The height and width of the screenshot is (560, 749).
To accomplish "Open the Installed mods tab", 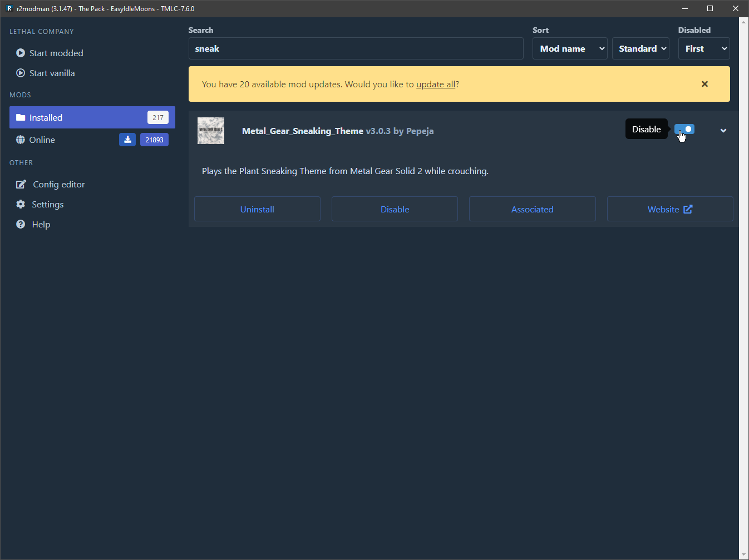I will pyautogui.click(x=92, y=117).
